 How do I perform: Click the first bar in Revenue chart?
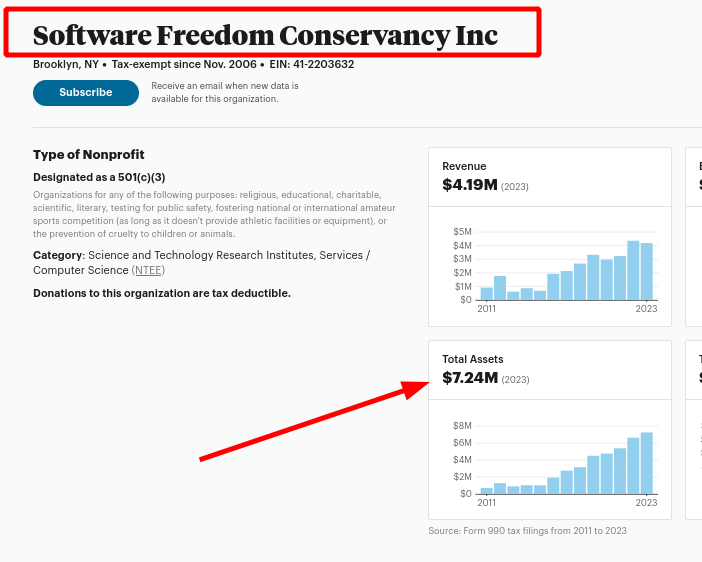pyautogui.click(x=487, y=294)
